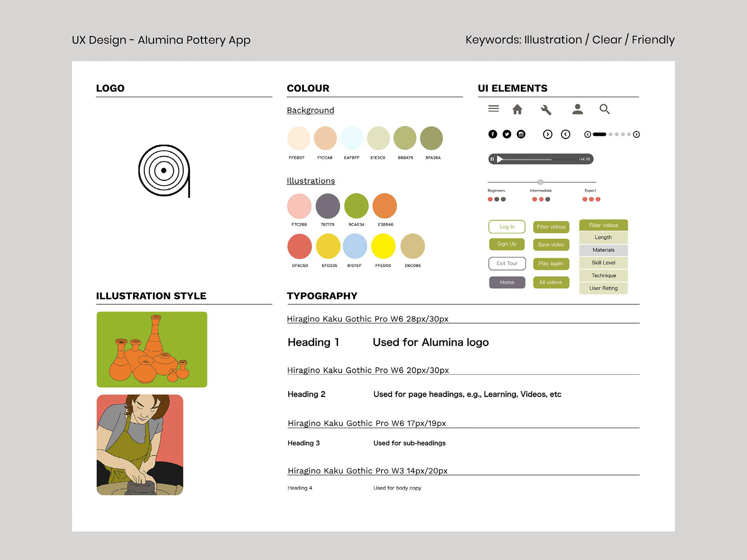
Task: Click the user profile icon
Action: click(x=577, y=109)
